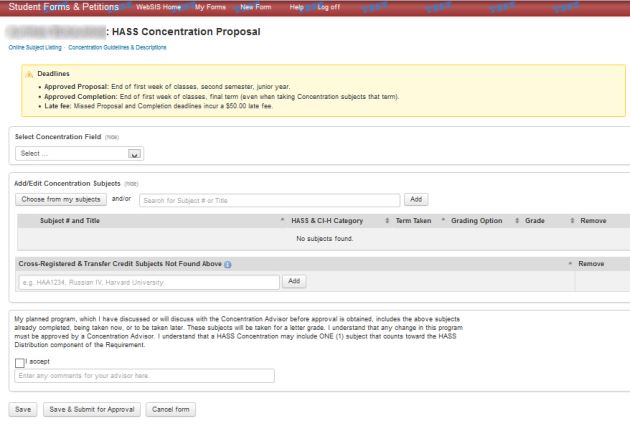Open Concentration Guidelines & Descriptions link

coord(117,47)
